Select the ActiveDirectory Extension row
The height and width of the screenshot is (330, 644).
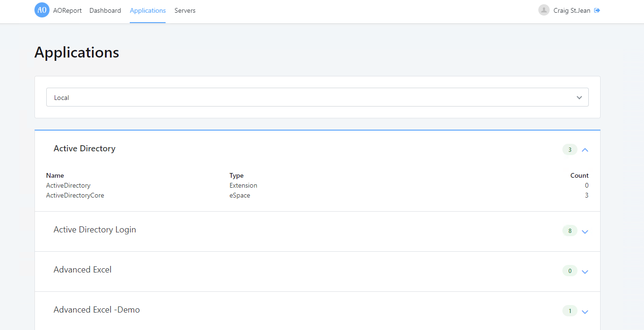[68, 185]
